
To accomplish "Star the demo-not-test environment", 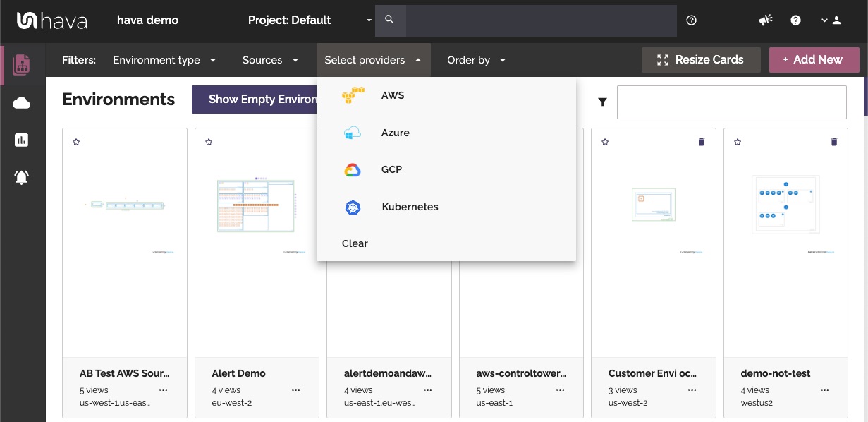I will (x=738, y=142).
